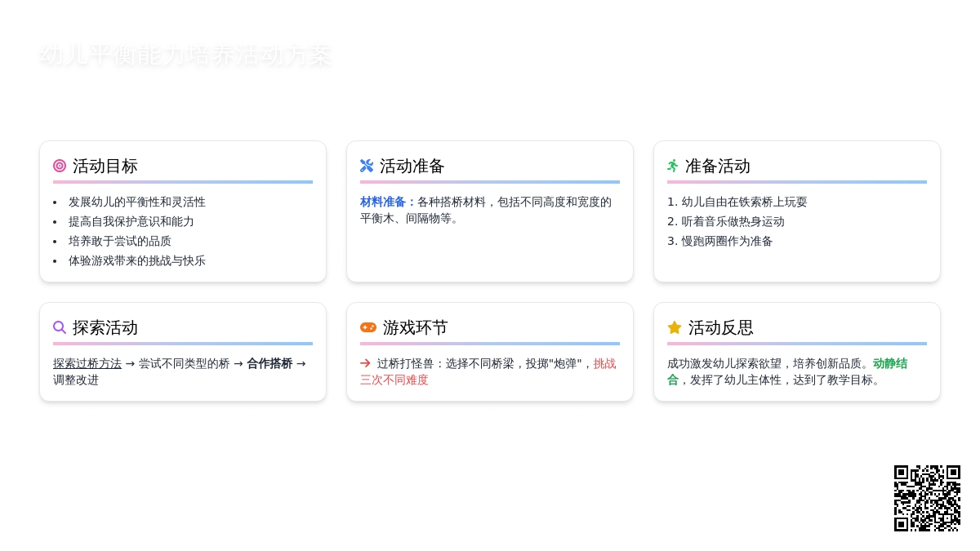Image resolution: width=980 pixels, height=551 pixels.
Task: Click the 探索活动 card heading
Action: (x=105, y=327)
